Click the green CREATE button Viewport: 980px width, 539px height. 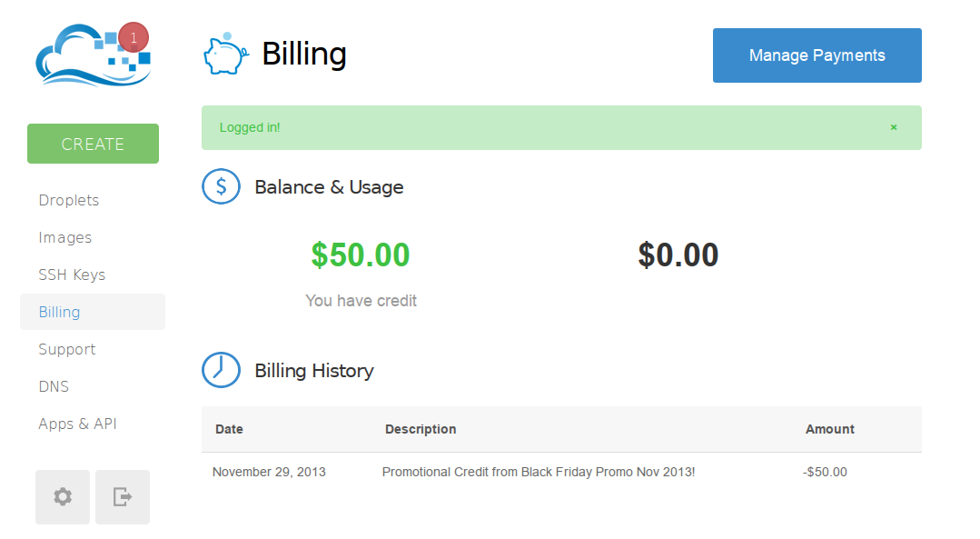[94, 144]
